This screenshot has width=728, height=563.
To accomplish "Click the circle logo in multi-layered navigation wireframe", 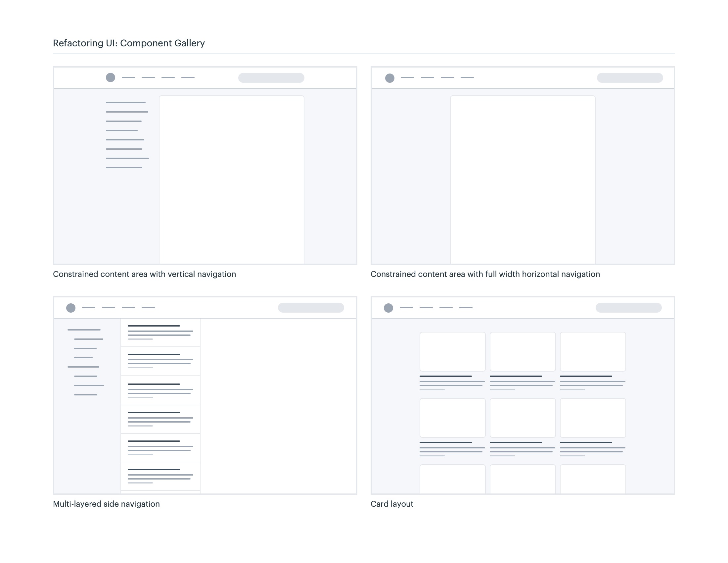I will point(71,308).
